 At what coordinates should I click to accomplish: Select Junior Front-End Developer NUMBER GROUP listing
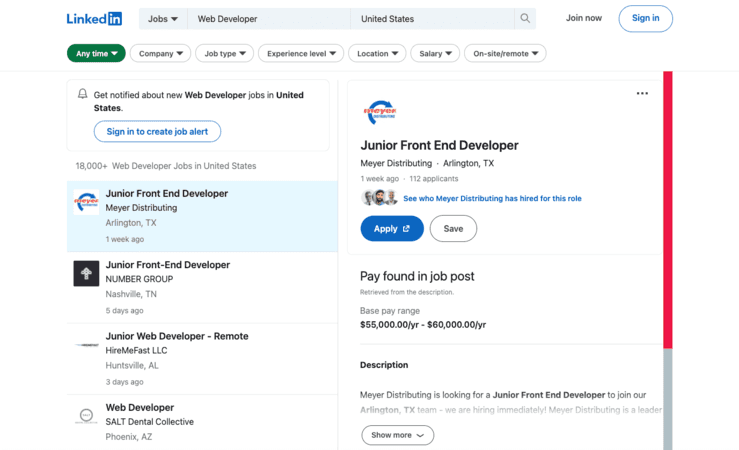202,287
